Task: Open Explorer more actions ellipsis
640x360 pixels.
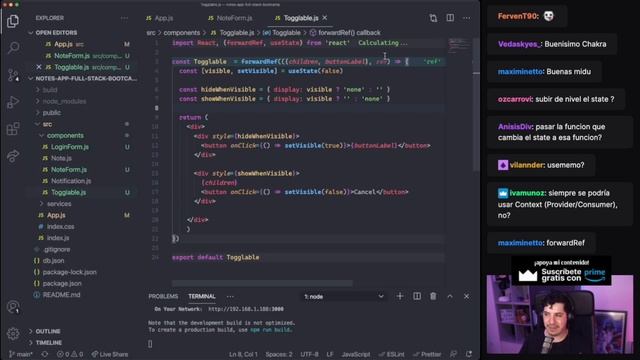Action: coord(124,18)
